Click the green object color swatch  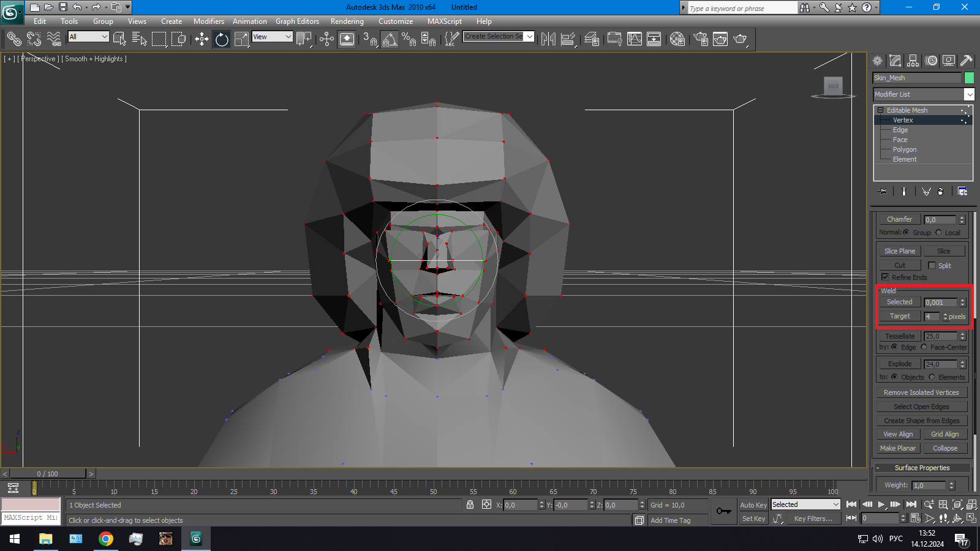pyautogui.click(x=969, y=78)
